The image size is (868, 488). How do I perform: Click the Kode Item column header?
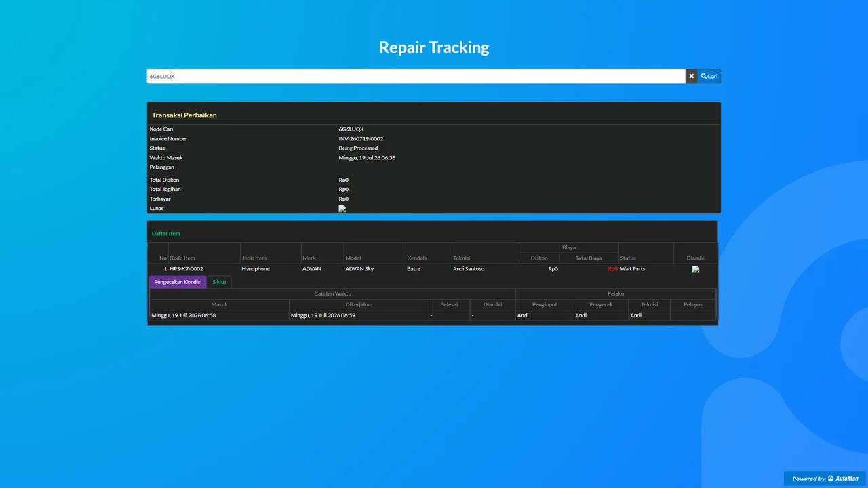tap(182, 258)
